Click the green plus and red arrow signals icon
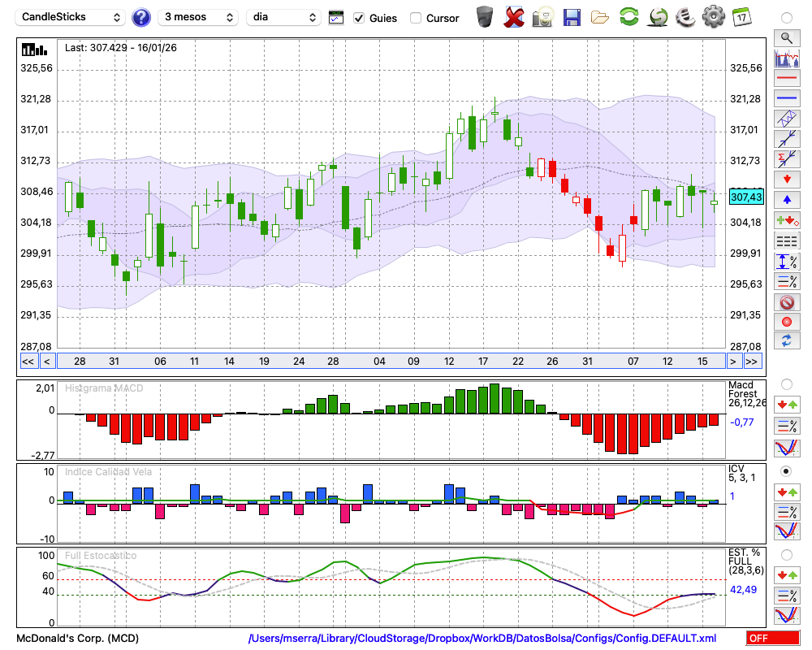The width and height of the screenshot is (812, 650). coord(787,220)
